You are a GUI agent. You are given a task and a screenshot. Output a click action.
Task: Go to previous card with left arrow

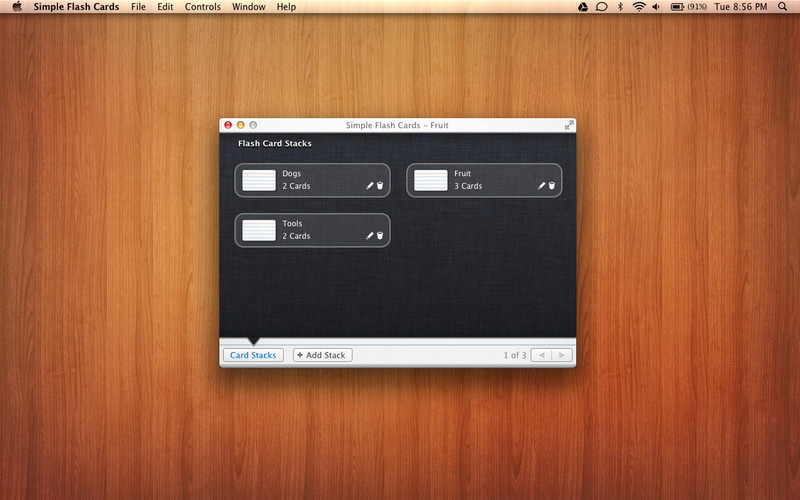pyautogui.click(x=541, y=355)
